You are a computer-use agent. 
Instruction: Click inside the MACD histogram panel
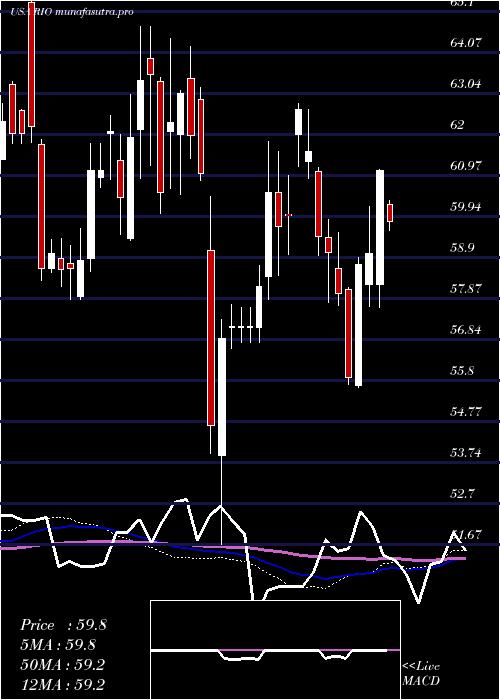click(275, 650)
